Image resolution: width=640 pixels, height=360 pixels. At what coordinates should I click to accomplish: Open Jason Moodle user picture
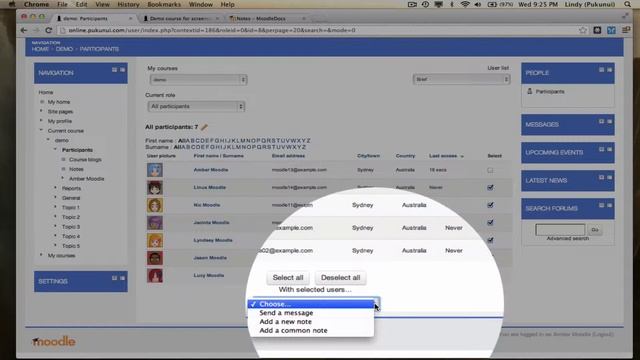(155, 258)
